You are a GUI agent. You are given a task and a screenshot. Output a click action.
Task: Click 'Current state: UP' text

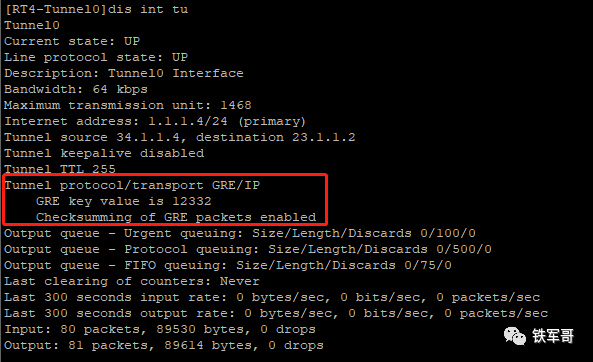pos(72,41)
